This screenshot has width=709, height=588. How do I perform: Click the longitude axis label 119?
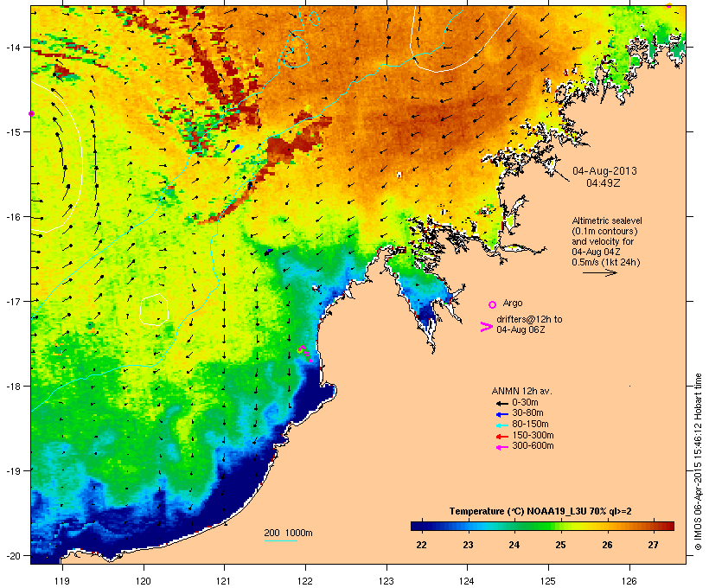62,581
